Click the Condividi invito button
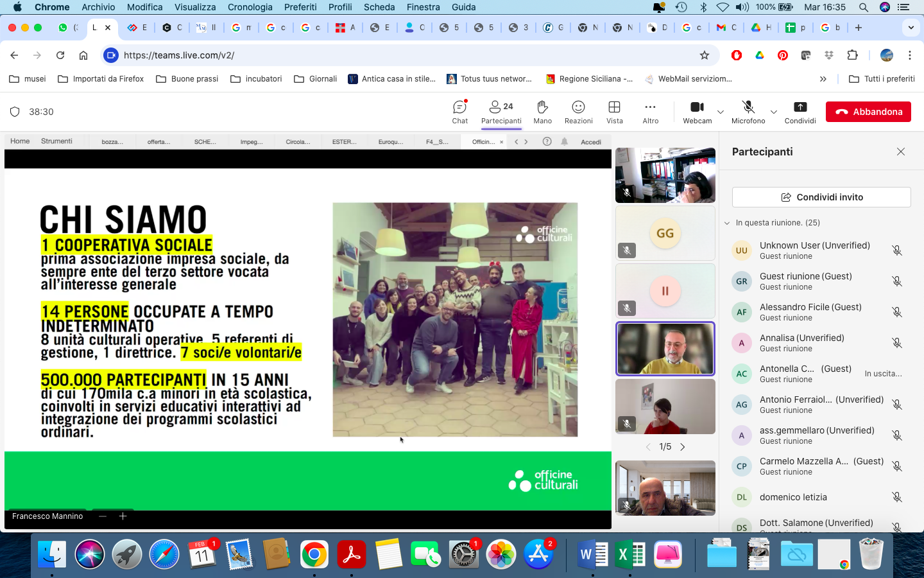The image size is (924, 578). 821,197
